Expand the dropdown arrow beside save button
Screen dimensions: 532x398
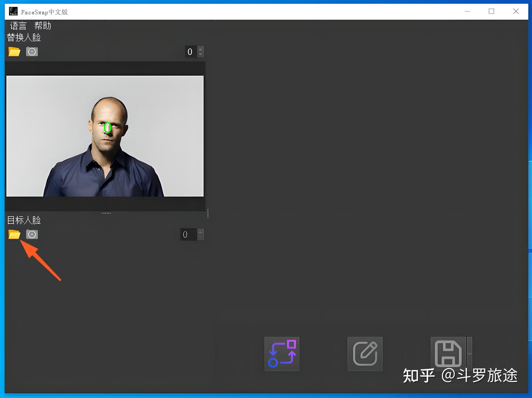click(470, 354)
